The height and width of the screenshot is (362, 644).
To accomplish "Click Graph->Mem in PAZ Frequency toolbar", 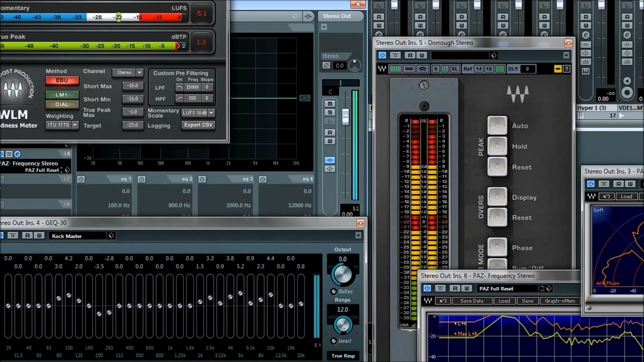I will (559, 301).
